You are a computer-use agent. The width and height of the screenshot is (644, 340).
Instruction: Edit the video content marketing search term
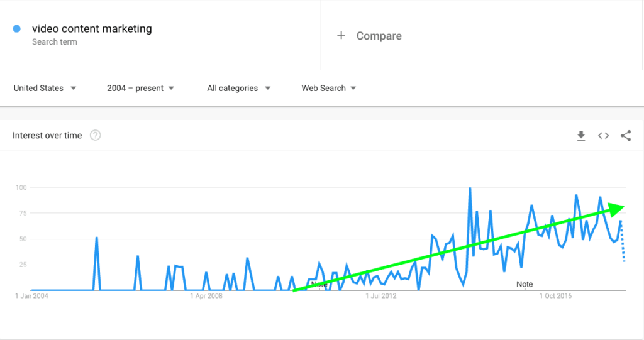(92, 29)
